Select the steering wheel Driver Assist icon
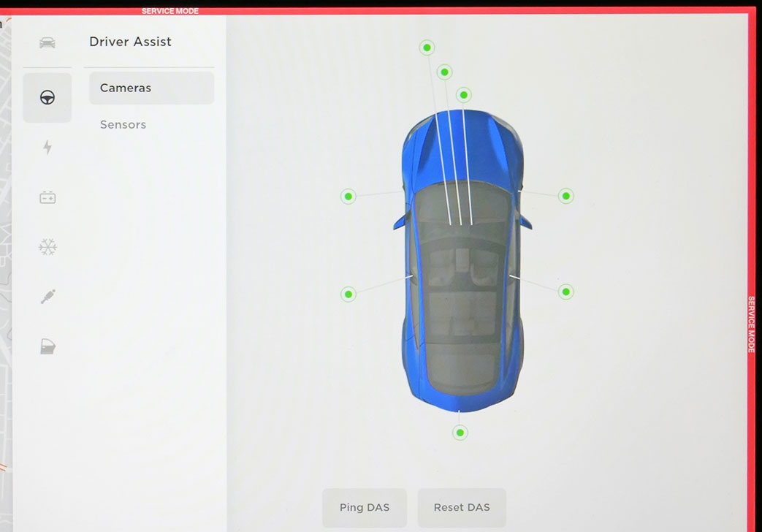762x532 pixels. coord(47,97)
